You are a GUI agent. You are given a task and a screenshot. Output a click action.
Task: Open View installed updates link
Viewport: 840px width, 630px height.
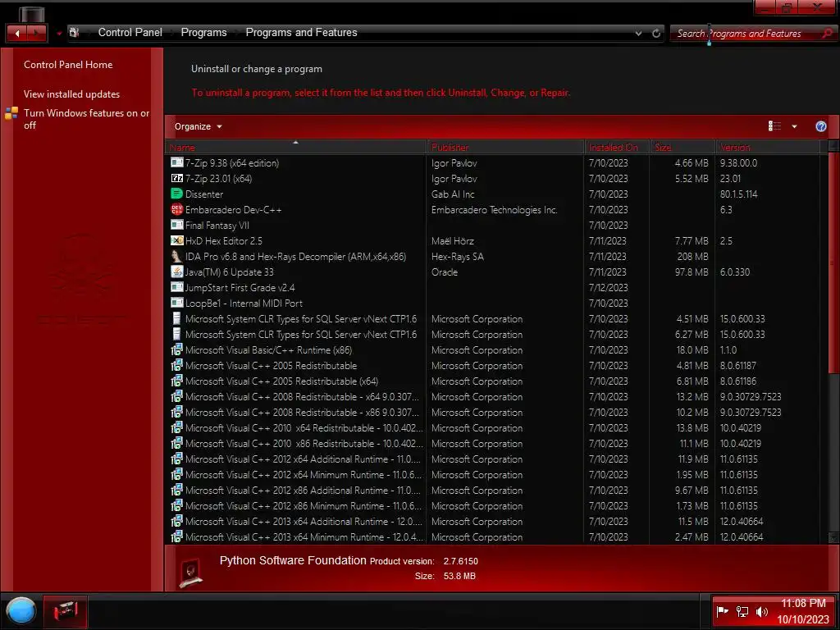[x=72, y=94]
